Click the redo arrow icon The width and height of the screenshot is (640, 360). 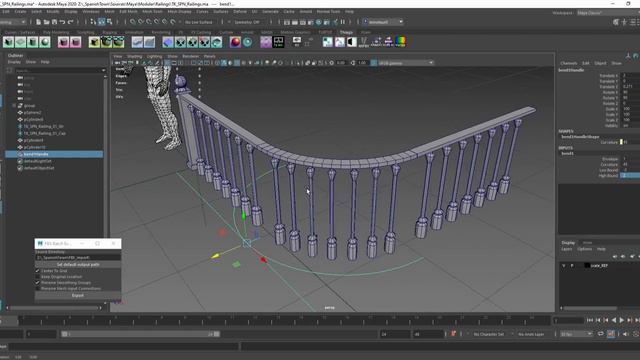71,22
